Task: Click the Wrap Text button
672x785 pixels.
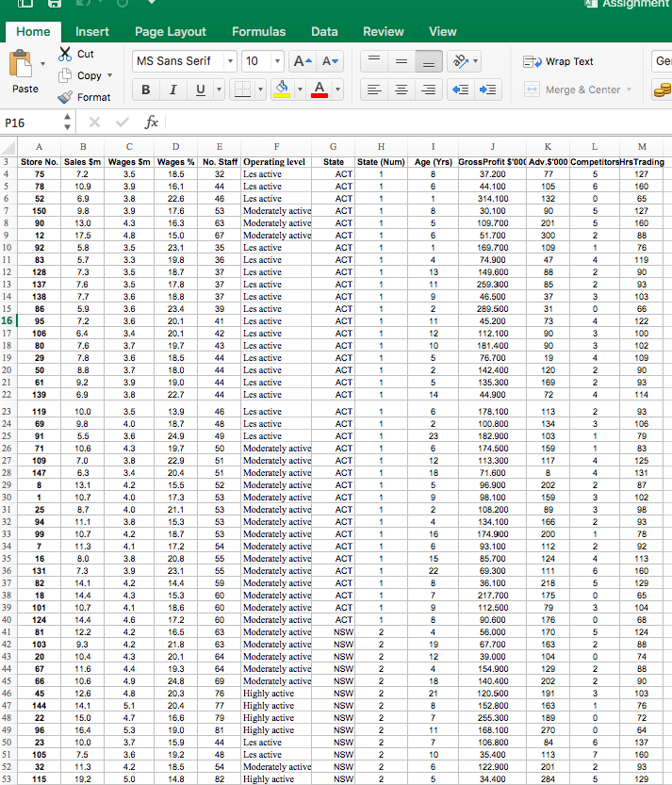Action: pos(558,61)
